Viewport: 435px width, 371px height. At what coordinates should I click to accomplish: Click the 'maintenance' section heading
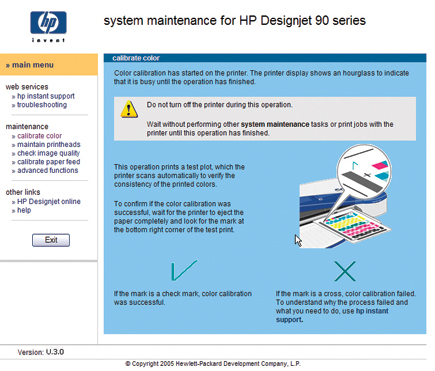click(27, 127)
